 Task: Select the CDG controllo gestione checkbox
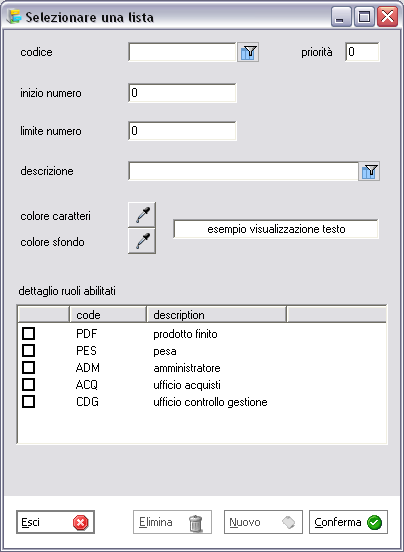coord(29,401)
